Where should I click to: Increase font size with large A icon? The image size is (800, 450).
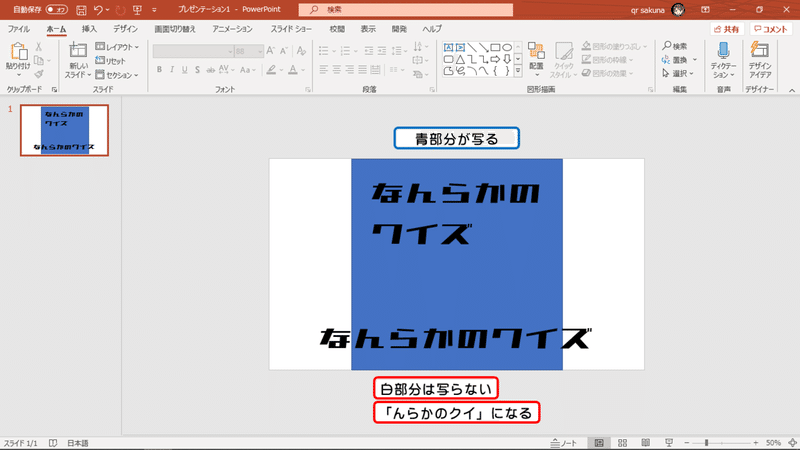click(270, 51)
